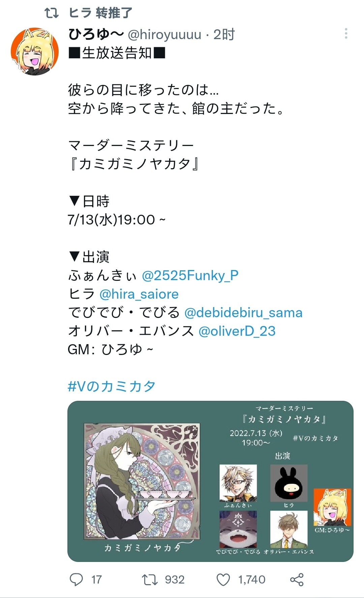The width and height of the screenshot is (364, 598).
Task: Retweet using the retweet arrows icon
Action: (x=150, y=580)
